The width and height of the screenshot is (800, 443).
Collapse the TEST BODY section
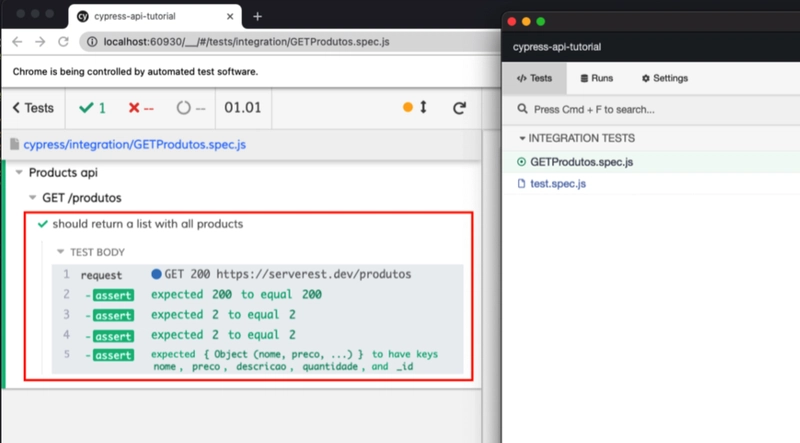click(92, 252)
